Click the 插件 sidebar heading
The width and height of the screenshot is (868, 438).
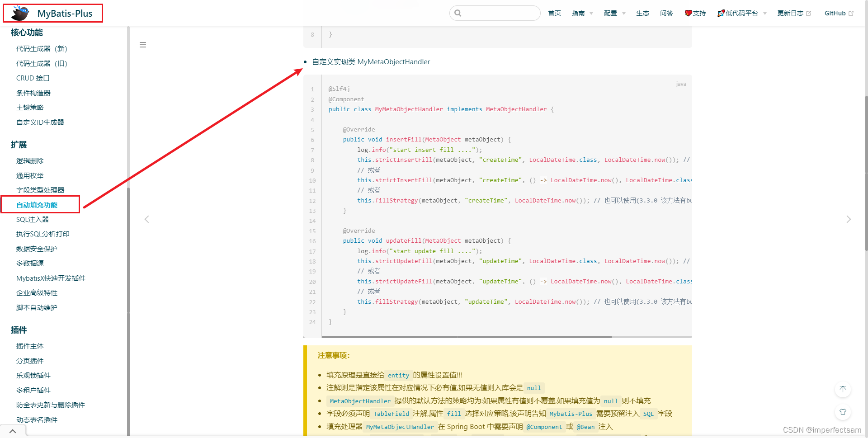[x=19, y=330]
